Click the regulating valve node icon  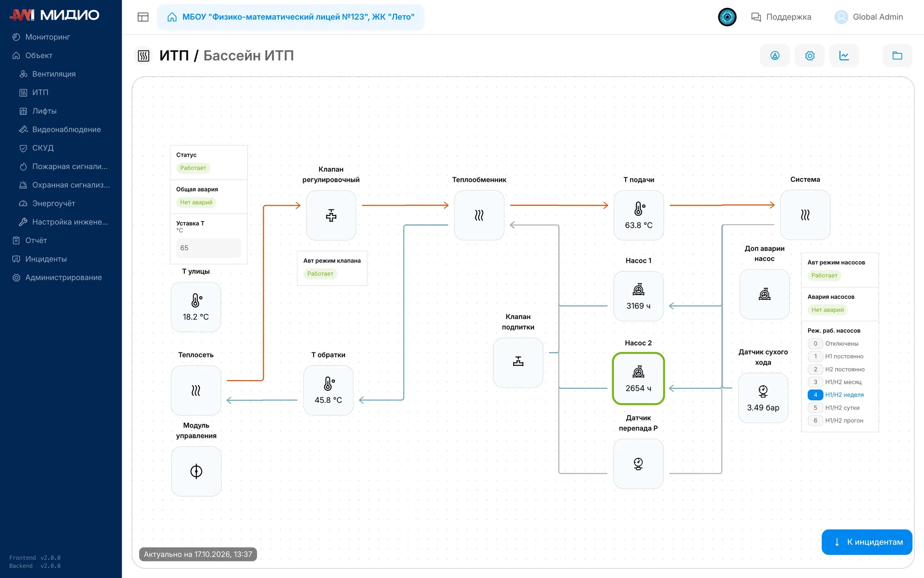coord(331,215)
